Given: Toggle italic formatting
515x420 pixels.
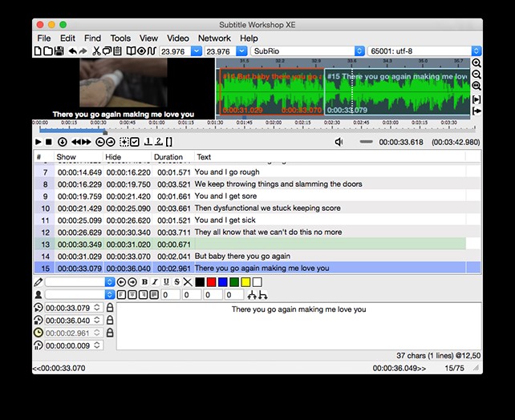Looking at the screenshot, I should click(155, 282).
